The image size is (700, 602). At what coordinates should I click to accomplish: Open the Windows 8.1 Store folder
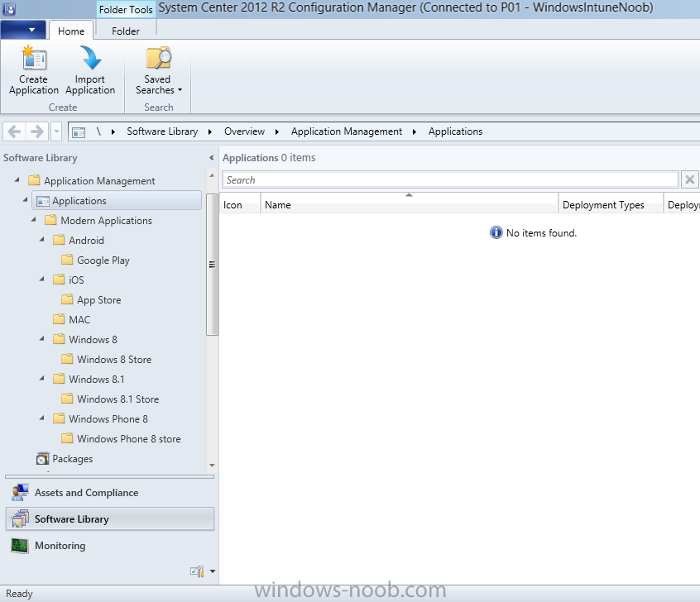pos(117,399)
